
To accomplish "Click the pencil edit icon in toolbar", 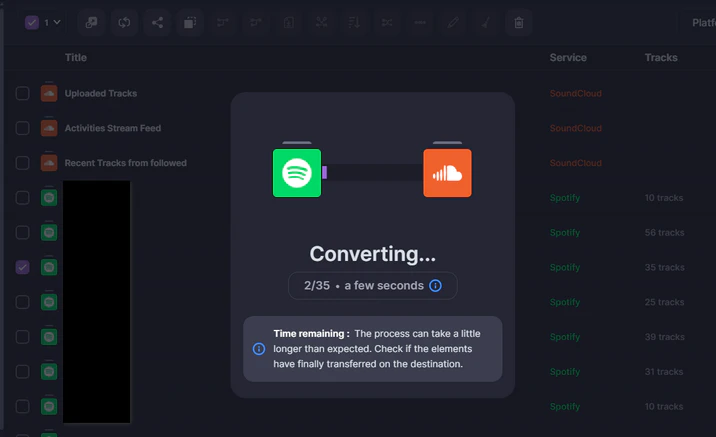I will coord(454,22).
